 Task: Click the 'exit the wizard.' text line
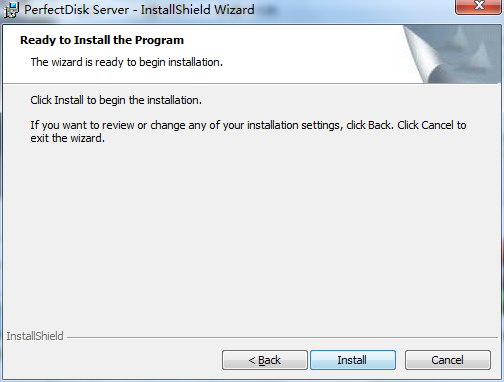tap(68, 138)
